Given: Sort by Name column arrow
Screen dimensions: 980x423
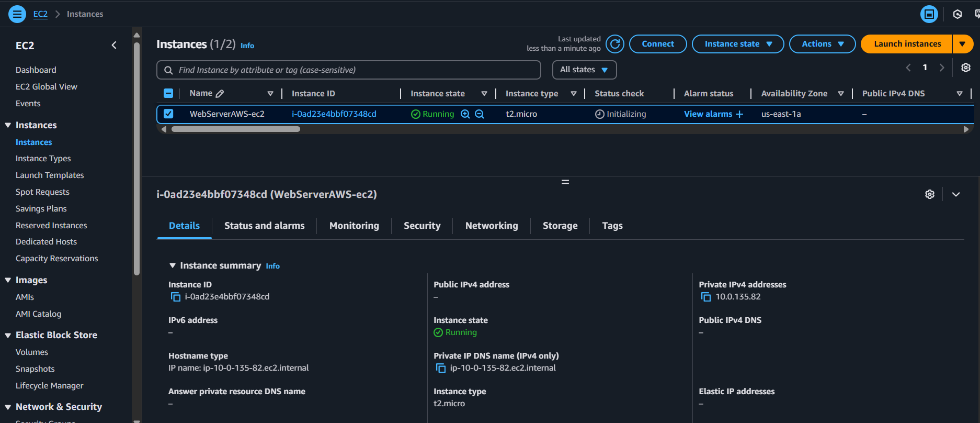Looking at the screenshot, I should [x=270, y=94].
